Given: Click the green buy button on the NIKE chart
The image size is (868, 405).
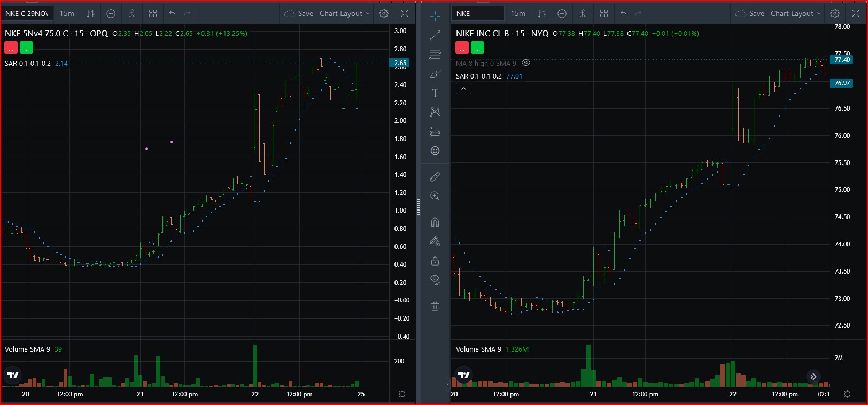Looking at the screenshot, I should tap(477, 48).
